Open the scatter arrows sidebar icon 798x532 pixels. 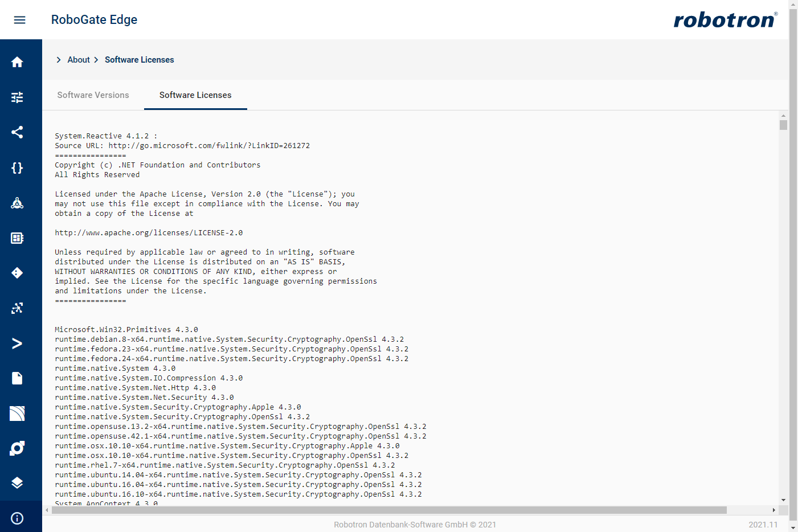(x=17, y=308)
